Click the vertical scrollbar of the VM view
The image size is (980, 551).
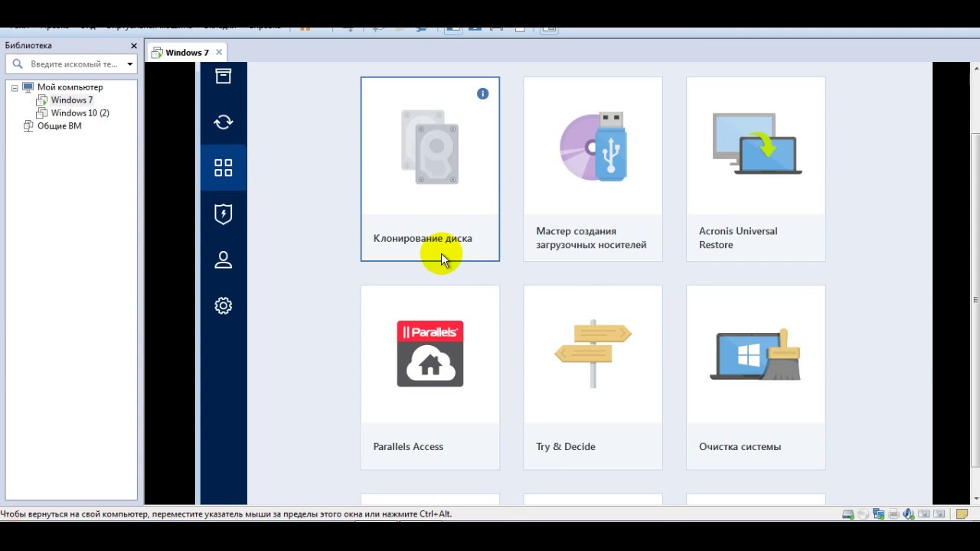click(975, 298)
